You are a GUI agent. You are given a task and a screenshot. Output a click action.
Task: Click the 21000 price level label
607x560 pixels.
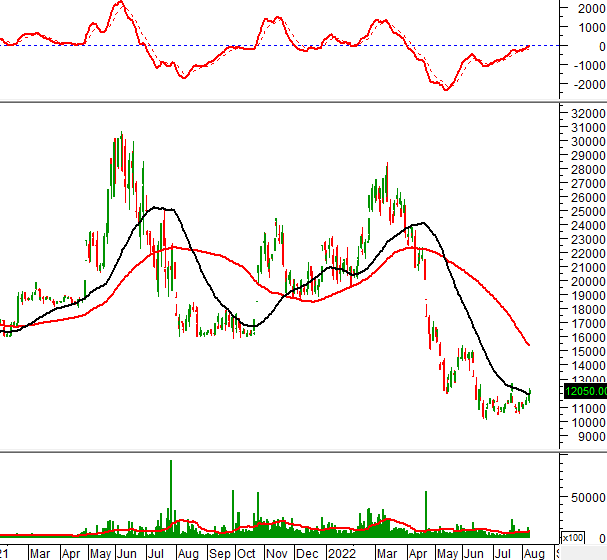(x=588, y=267)
